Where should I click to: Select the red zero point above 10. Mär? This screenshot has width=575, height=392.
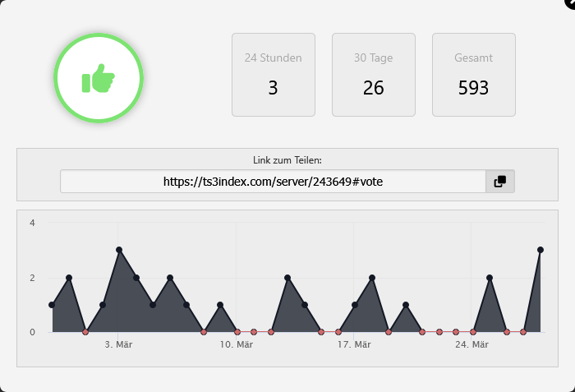(237, 332)
